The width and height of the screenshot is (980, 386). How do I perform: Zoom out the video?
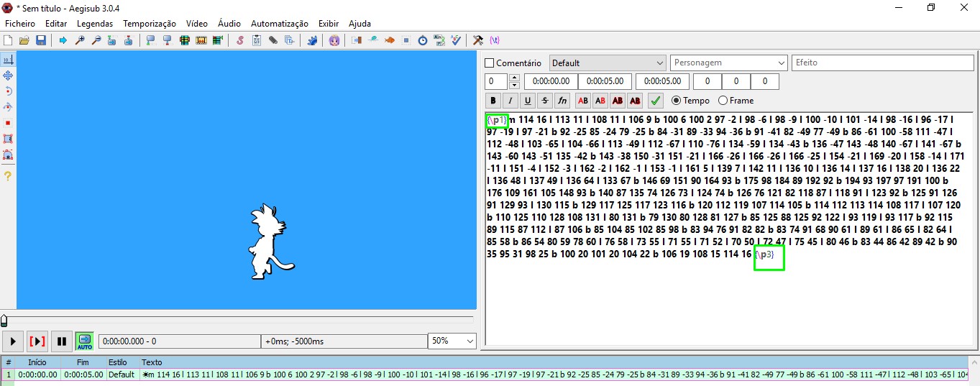click(x=96, y=40)
